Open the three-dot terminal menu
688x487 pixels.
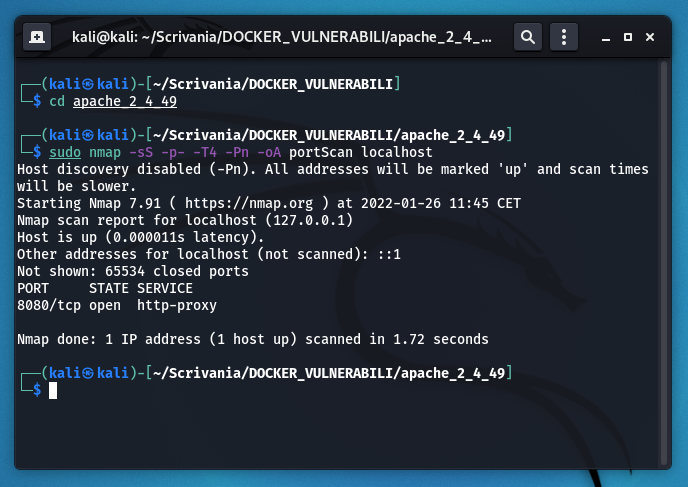tap(564, 37)
